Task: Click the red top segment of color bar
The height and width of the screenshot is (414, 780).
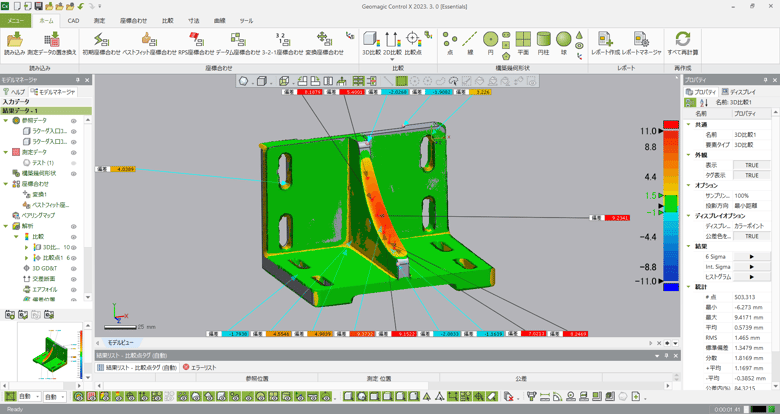Action: point(671,124)
